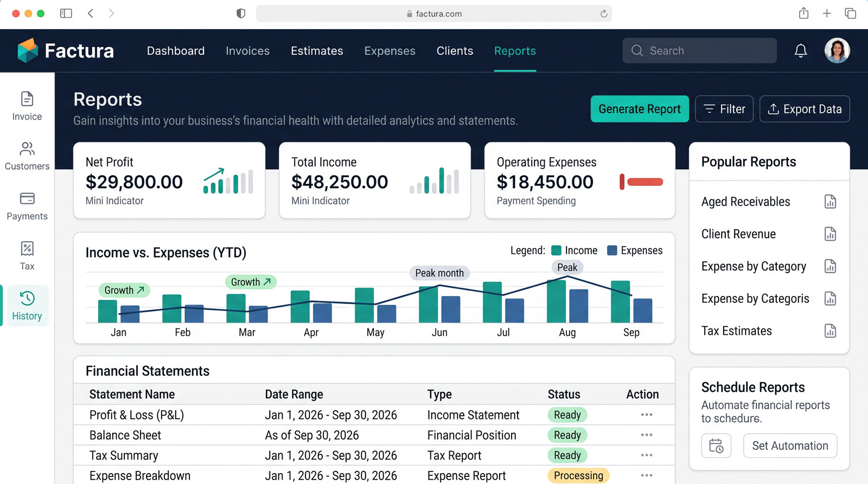Viewport: 868px width, 484px height.
Task: Click the browser Share icon
Action: click(803, 14)
